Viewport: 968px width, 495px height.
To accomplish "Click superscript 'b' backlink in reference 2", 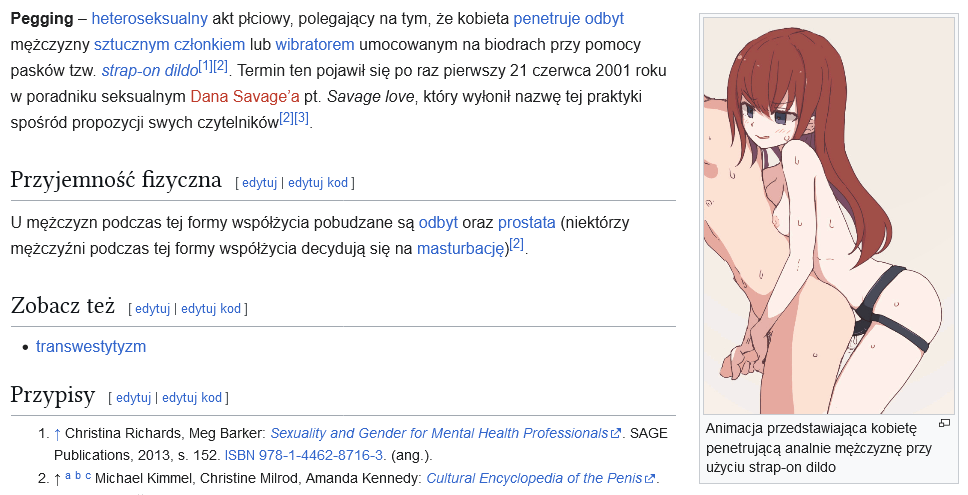I will click(78, 475).
